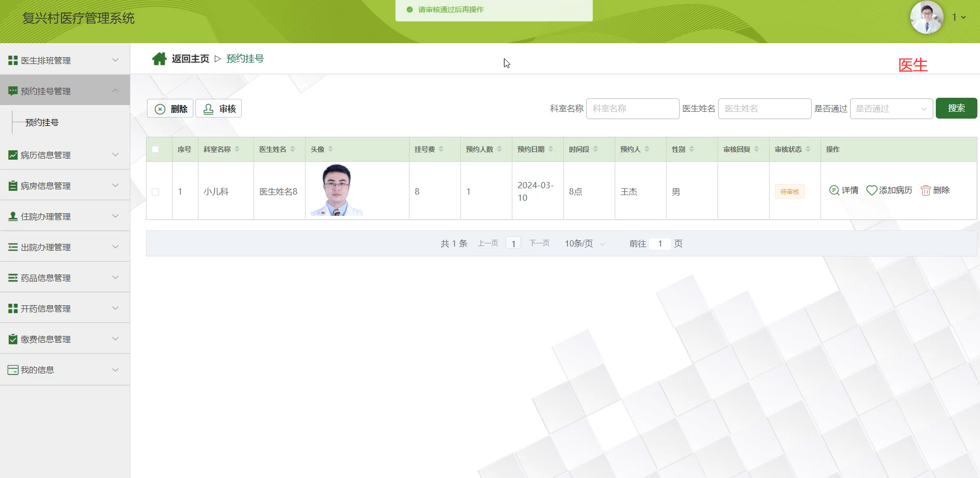Click the 缴费信息管理 check icon
The height and width of the screenshot is (478, 980).
tap(13, 339)
